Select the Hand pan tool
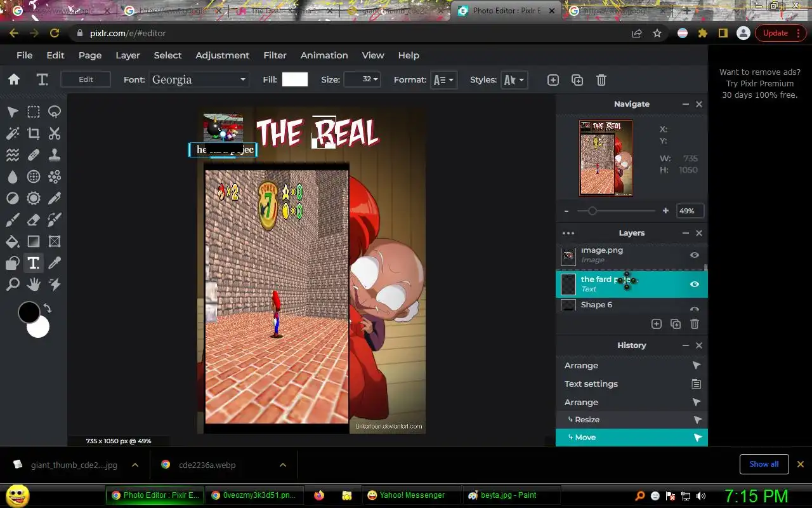This screenshot has height=508, width=812. click(x=34, y=284)
